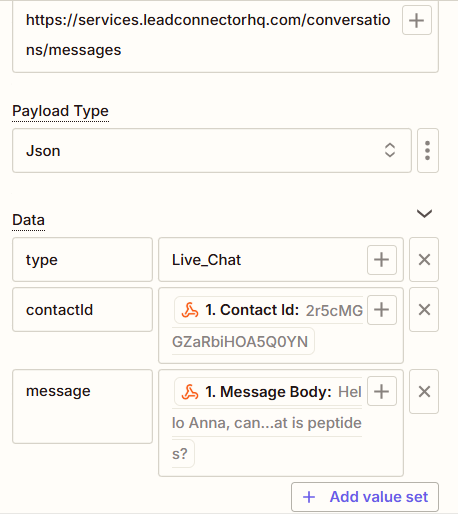Open the Payload Type Json dropdown
The image size is (458, 514).
click(212, 150)
